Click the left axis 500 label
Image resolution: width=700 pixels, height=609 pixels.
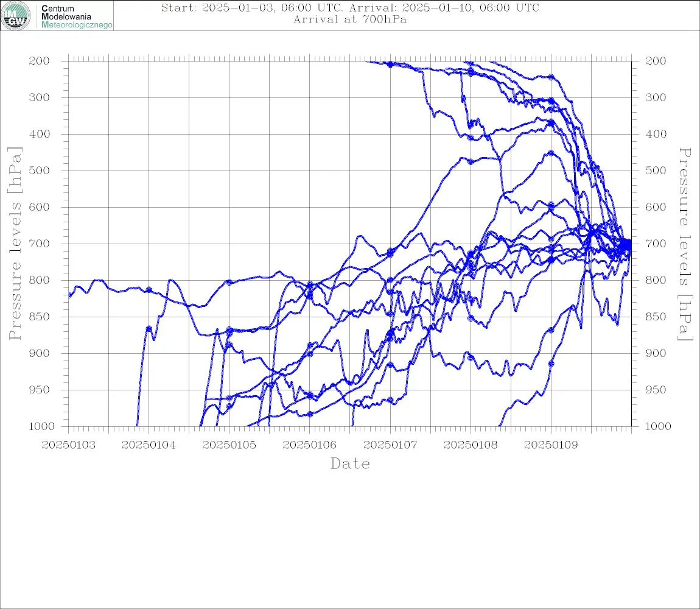(x=40, y=171)
